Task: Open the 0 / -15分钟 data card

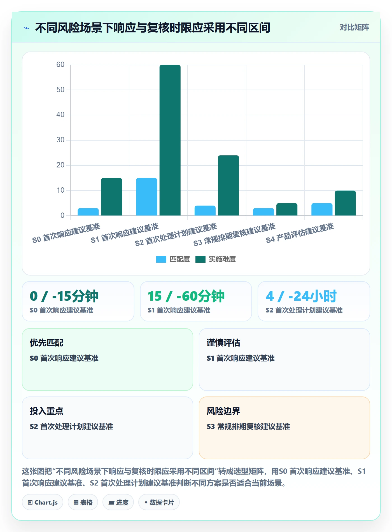Action: click(78, 301)
